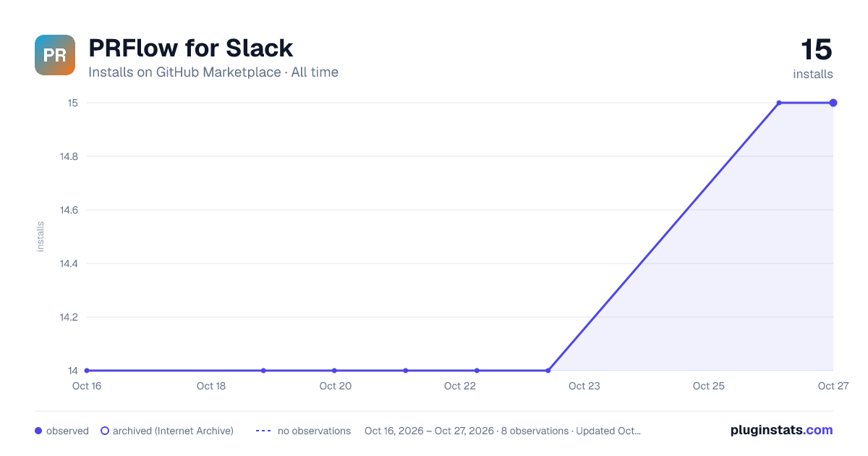Viewport: 868px width, 456px height.
Task: Select the data point above Oct 20
Action: 334,371
